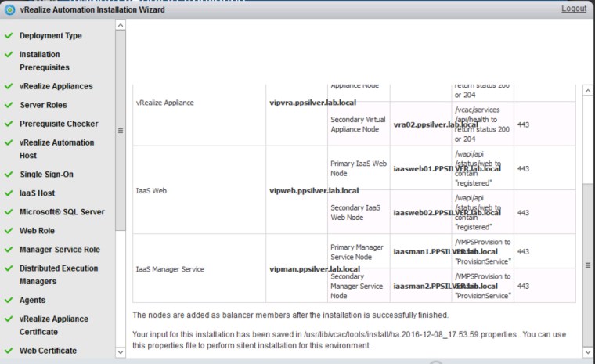Screen dimensions: 595x364
Task: Click Primary IaaS Web Node cell
Action: click(x=359, y=168)
